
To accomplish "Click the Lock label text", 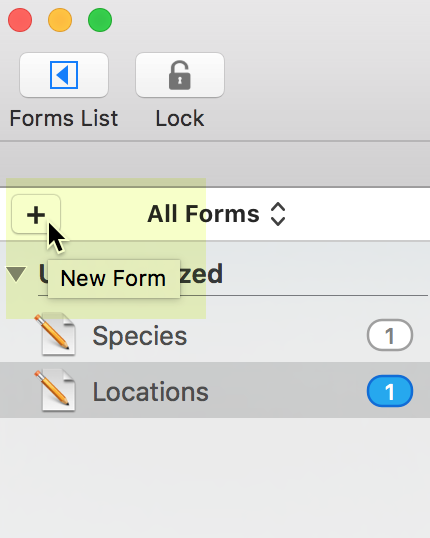I will click(180, 118).
